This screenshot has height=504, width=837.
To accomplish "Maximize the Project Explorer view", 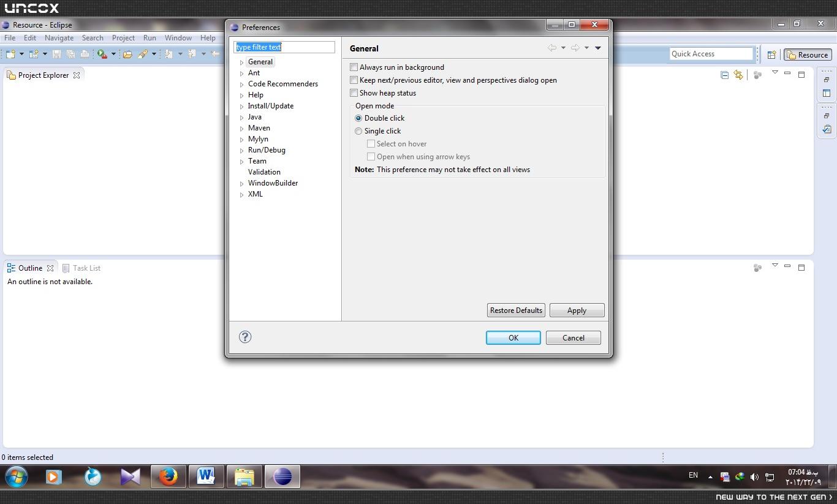I will [801, 75].
